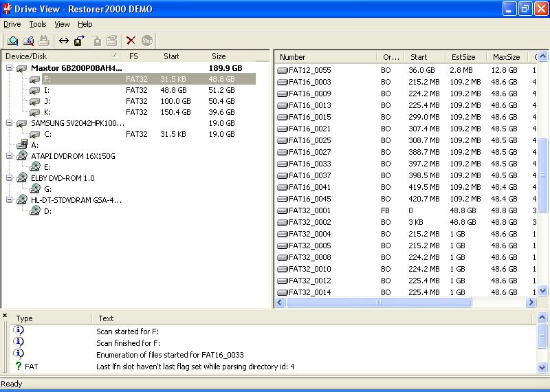Click the ATAPI DVDROM device icon

pyautogui.click(x=22, y=155)
